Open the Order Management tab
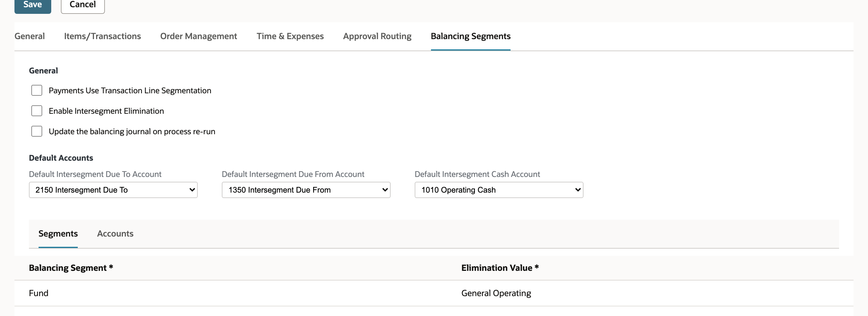This screenshot has width=868, height=316. tap(199, 36)
